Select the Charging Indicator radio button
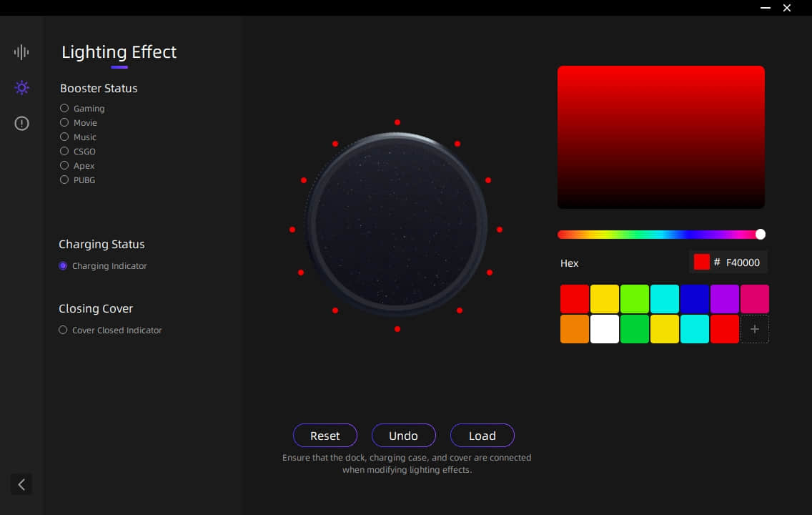Image resolution: width=812 pixels, height=515 pixels. (x=63, y=266)
